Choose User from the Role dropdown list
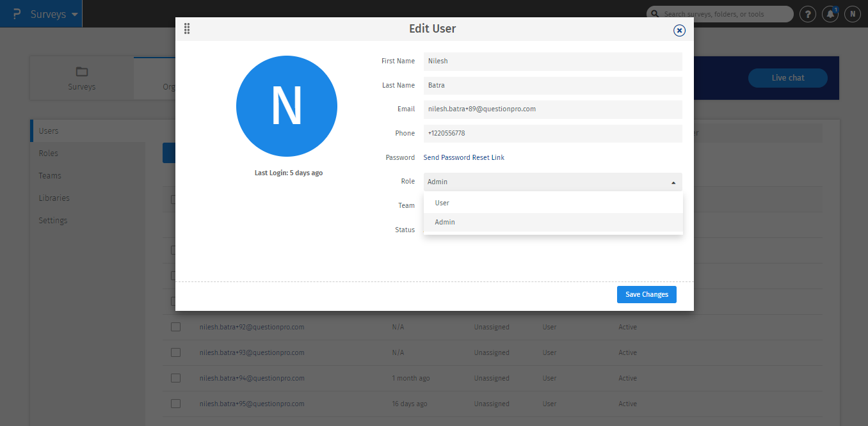 [442, 203]
